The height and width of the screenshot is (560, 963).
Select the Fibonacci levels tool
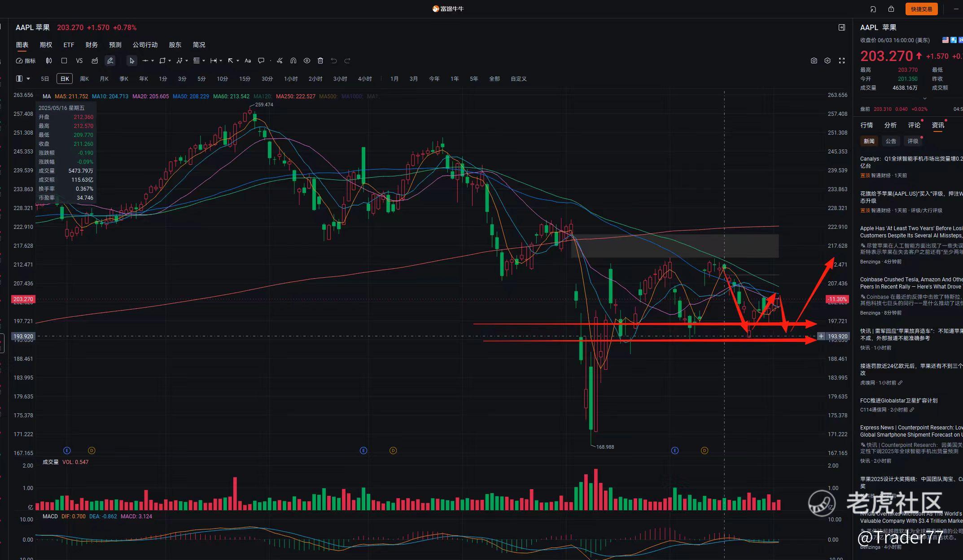click(x=197, y=61)
